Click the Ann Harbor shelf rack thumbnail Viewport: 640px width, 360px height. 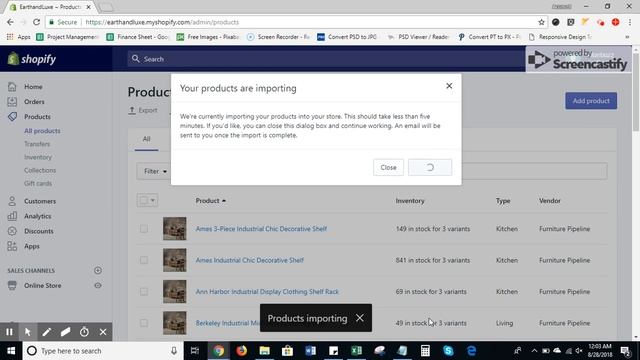click(175, 291)
